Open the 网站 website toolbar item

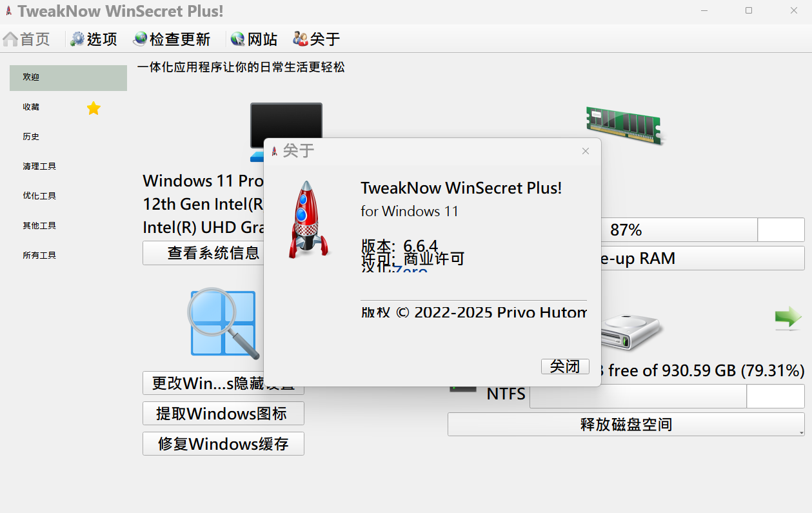click(x=254, y=39)
